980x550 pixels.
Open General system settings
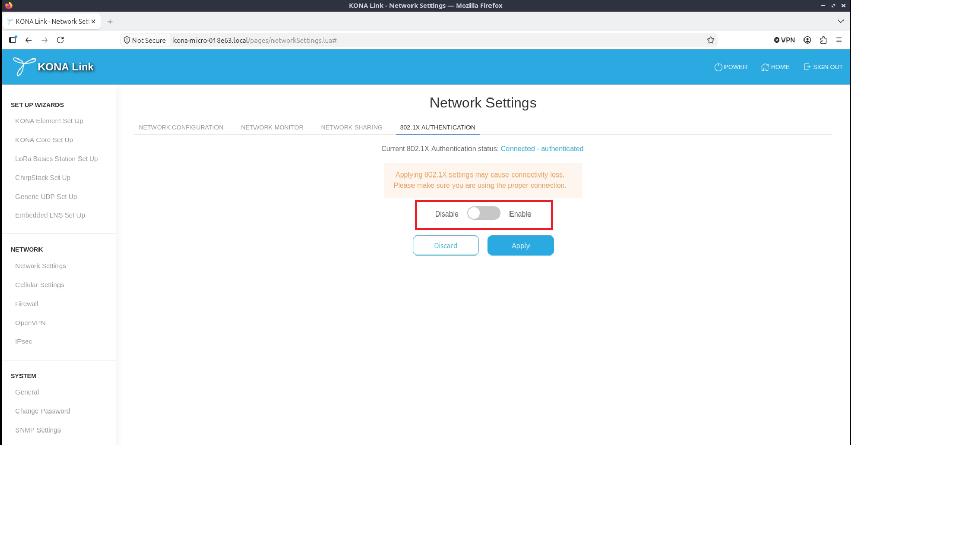coord(27,392)
